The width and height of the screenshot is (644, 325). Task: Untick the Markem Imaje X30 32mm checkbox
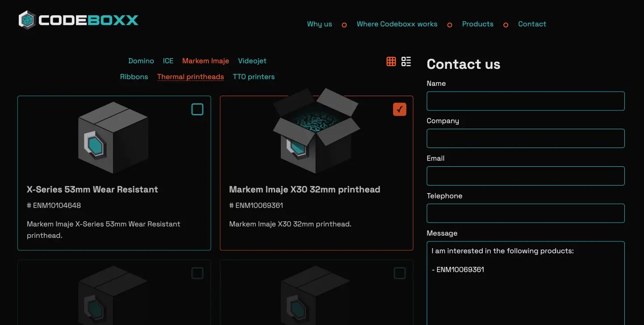click(x=400, y=109)
